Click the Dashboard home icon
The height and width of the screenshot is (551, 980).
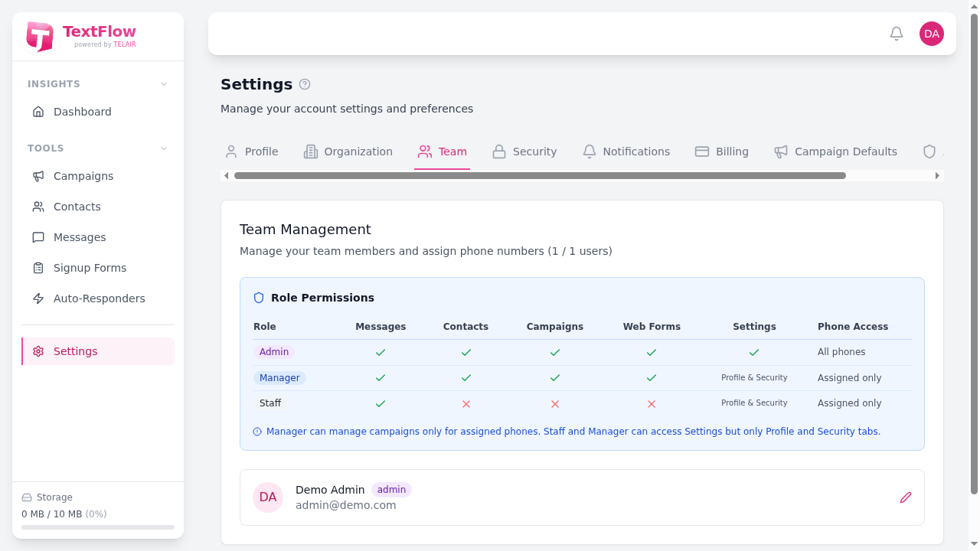(x=38, y=112)
